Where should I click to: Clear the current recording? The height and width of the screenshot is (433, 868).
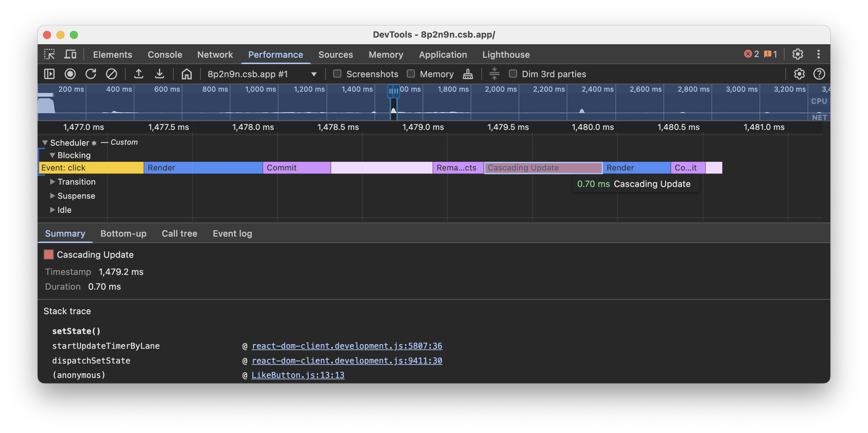coord(112,74)
